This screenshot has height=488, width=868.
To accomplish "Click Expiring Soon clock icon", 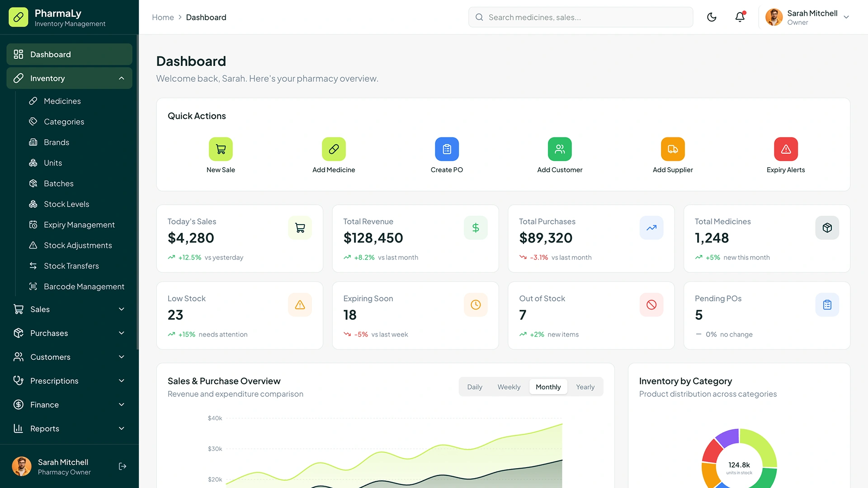I will point(476,305).
